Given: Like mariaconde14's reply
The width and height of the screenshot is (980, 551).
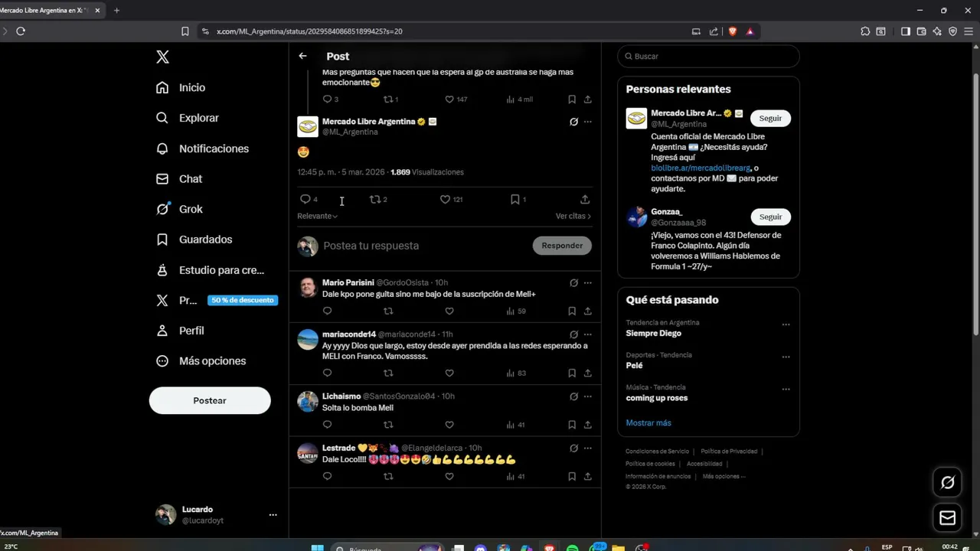Looking at the screenshot, I should click(449, 373).
